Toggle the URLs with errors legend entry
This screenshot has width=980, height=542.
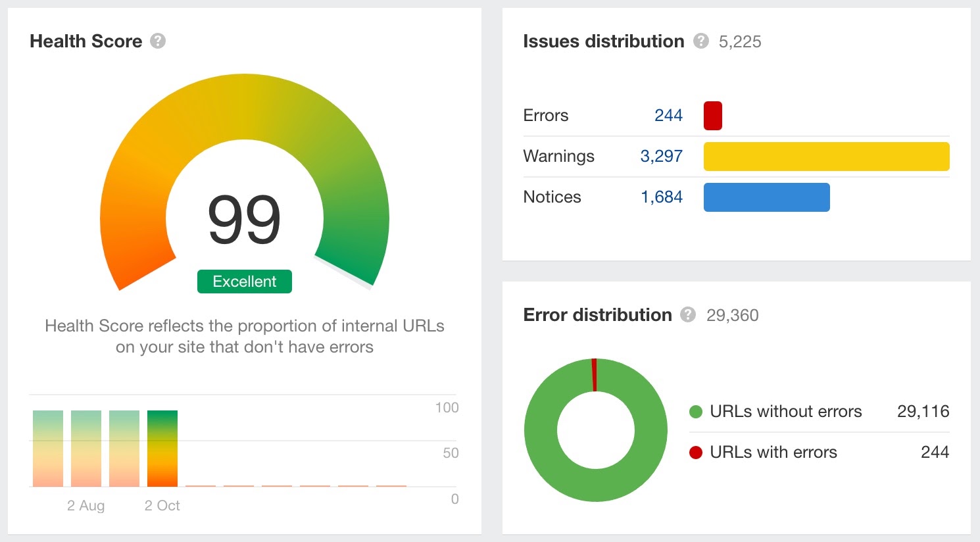(x=773, y=452)
